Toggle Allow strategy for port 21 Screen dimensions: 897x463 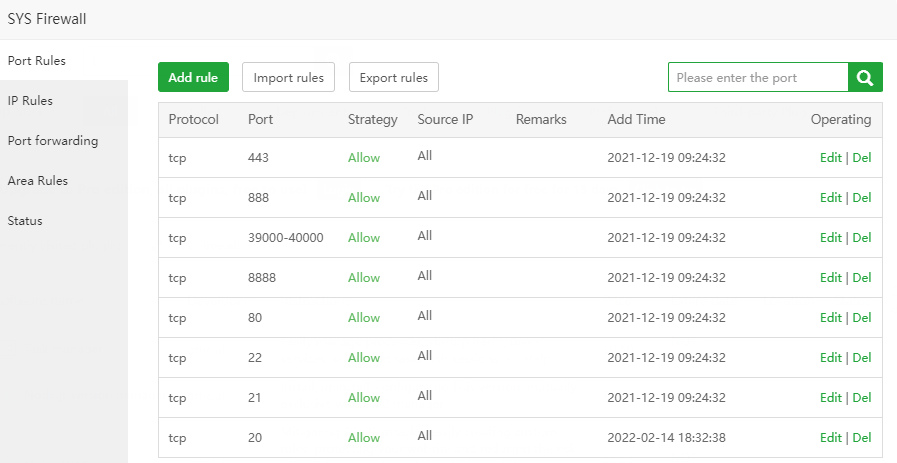pyautogui.click(x=364, y=398)
